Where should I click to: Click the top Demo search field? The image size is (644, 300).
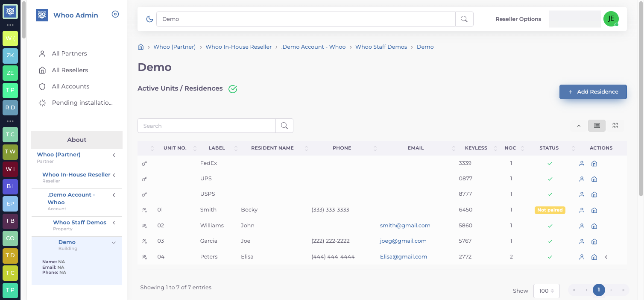point(306,19)
